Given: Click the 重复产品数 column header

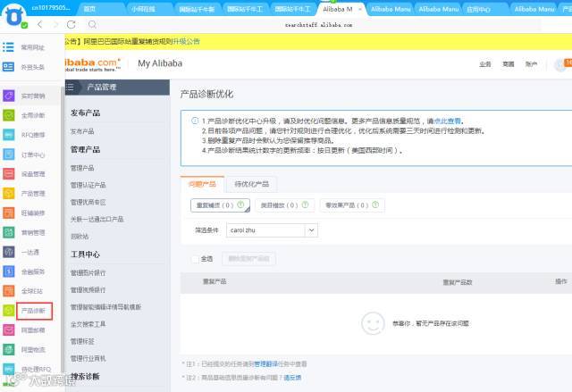Looking at the screenshot, I should click(458, 282).
